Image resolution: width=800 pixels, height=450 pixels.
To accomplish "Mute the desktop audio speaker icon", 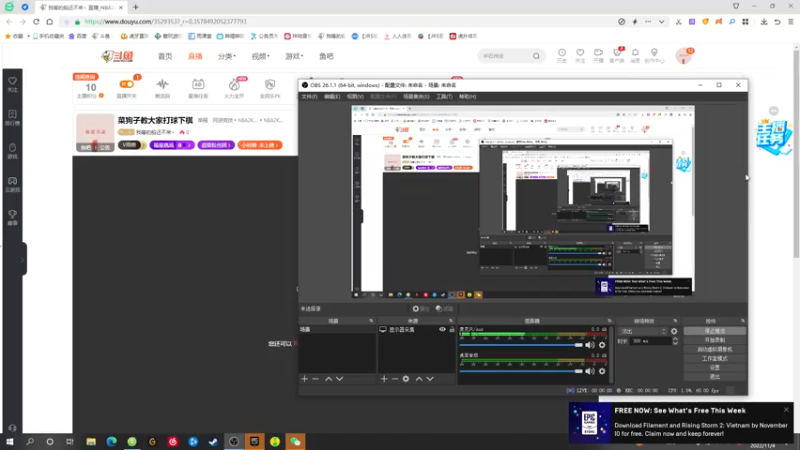I will coord(590,371).
